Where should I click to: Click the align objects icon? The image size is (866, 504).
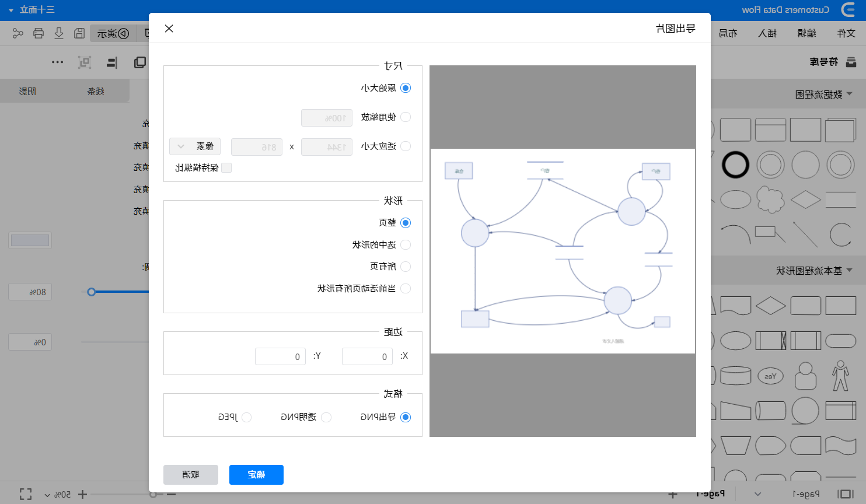(112, 62)
